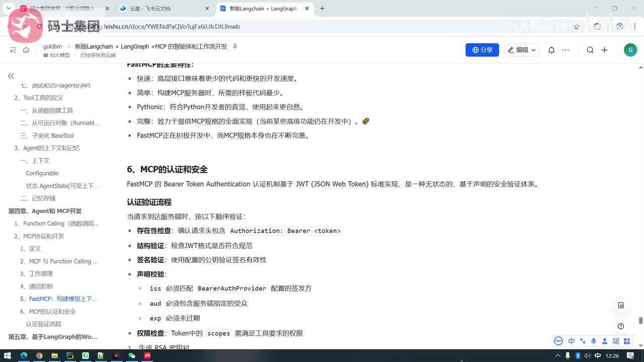Click heading 6、MCP的认证和安全 in document
Screen dimensions: 644x362
click(167, 169)
